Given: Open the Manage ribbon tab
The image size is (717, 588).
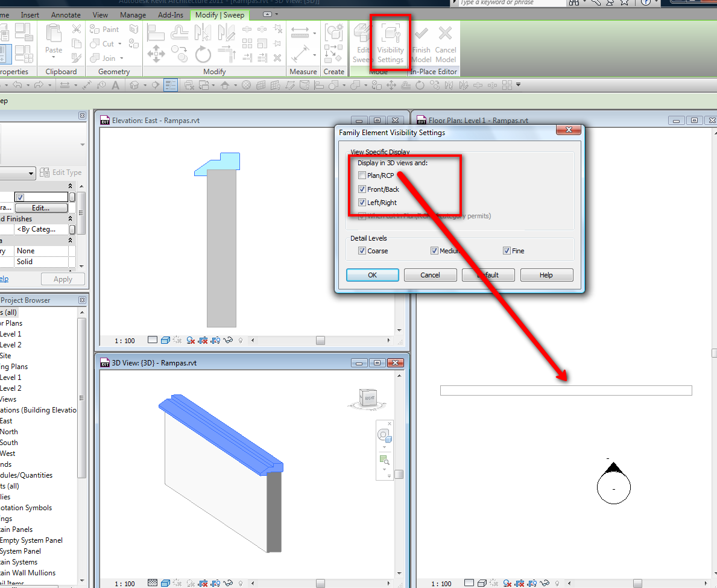Looking at the screenshot, I should pyautogui.click(x=133, y=15).
